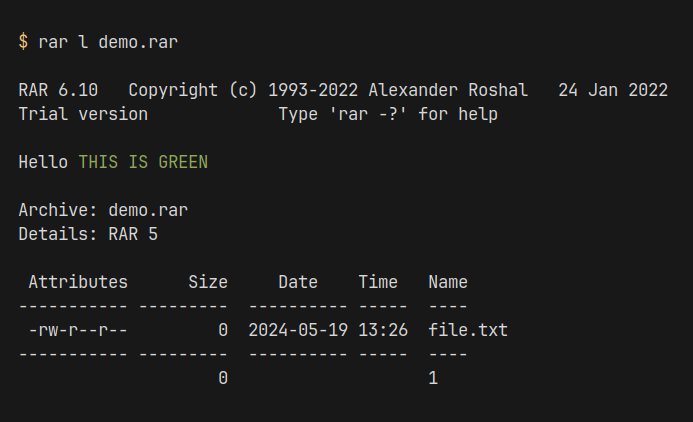The image size is (693, 422).
Task: Click the '-rw-r--r--' file permissions
Action: click(x=78, y=330)
